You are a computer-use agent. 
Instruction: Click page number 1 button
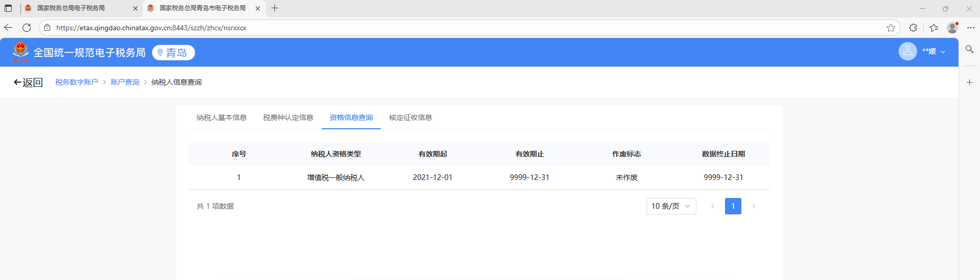733,206
